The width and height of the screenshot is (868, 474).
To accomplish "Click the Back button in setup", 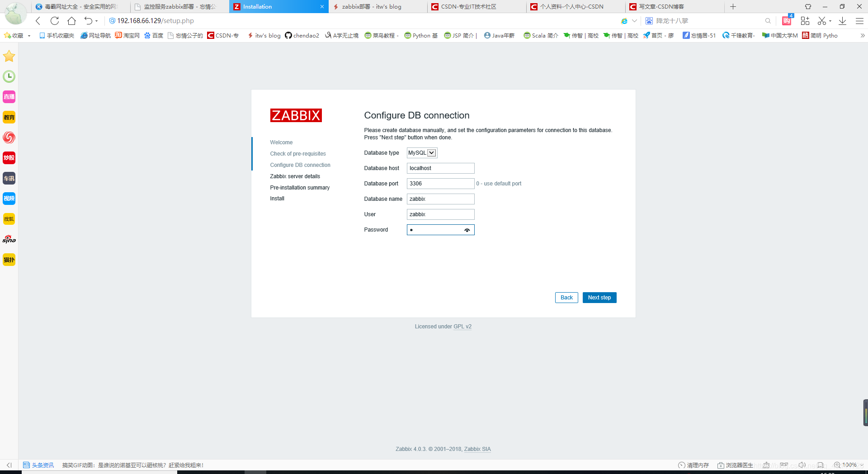I will coord(566,298).
